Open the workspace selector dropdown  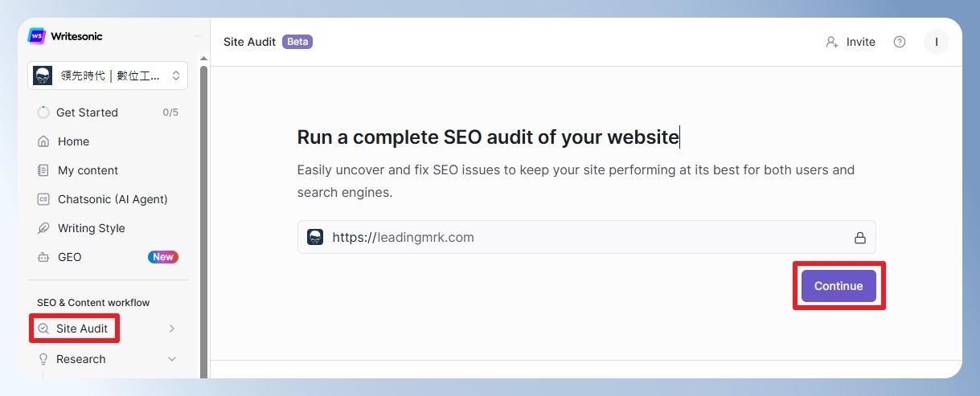(x=108, y=76)
